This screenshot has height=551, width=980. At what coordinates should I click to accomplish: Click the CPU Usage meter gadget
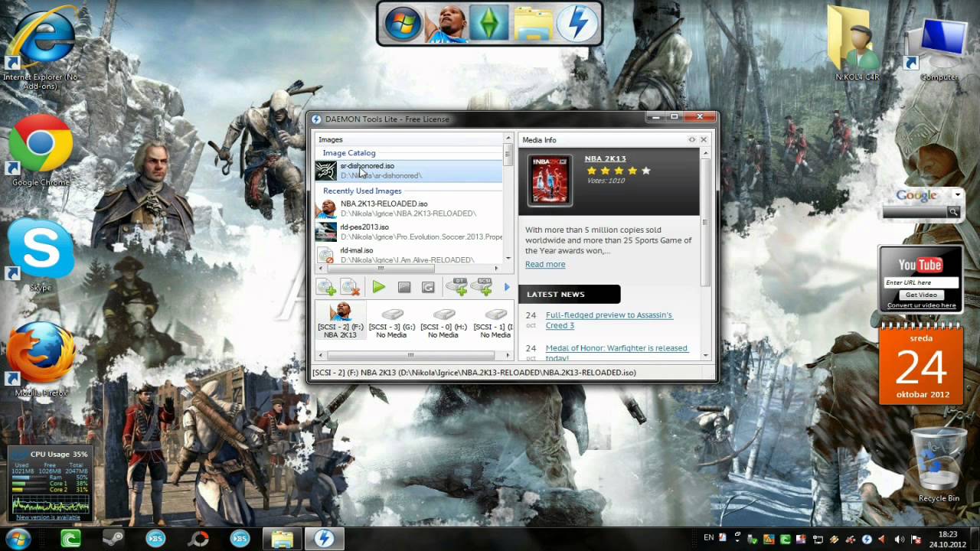tap(51, 482)
